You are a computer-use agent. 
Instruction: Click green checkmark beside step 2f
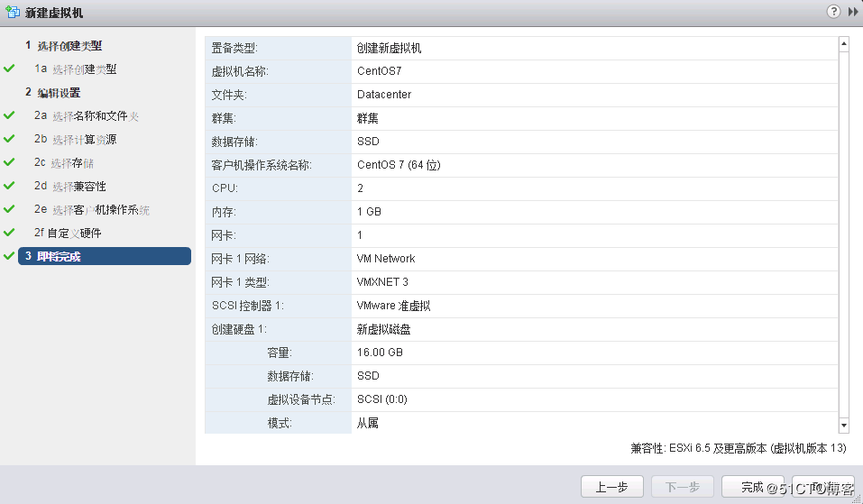(9, 233)
